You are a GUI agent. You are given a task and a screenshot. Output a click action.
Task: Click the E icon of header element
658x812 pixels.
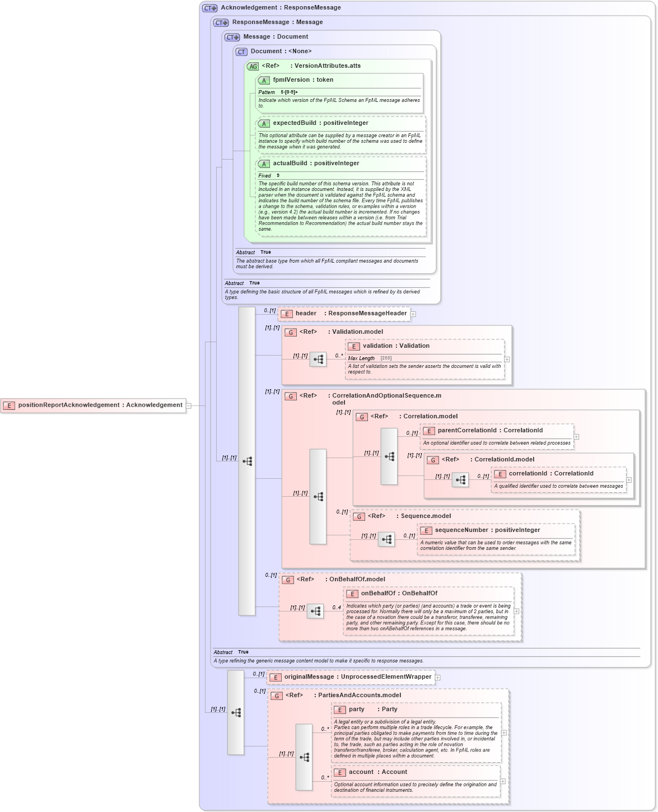coord(287,314)
